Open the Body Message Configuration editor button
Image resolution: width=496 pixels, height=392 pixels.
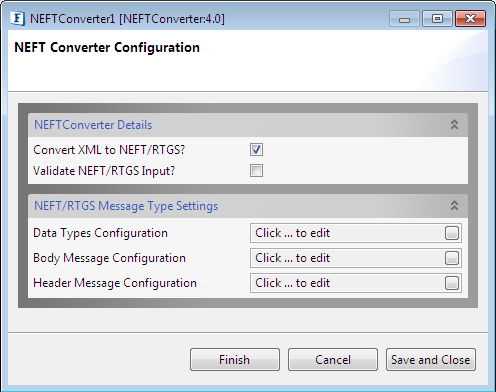pos(452,258)
